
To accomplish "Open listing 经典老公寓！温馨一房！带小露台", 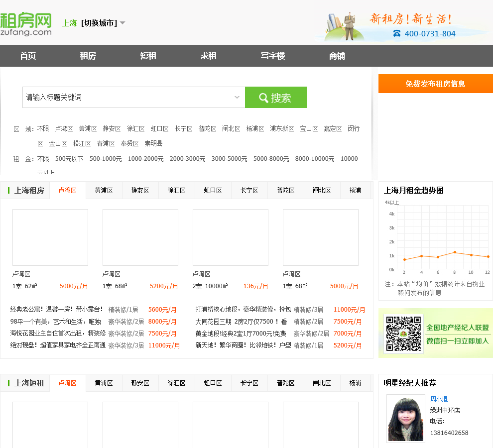I will [x=57, y=309].
